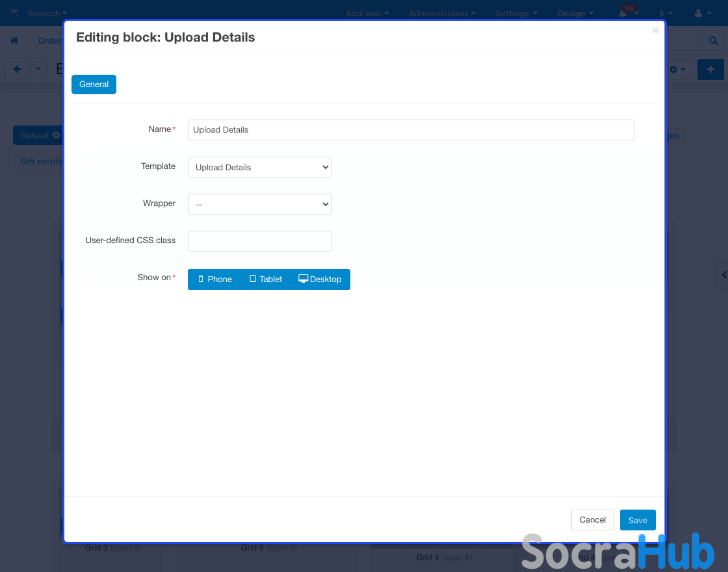Open the Template dropdown
The height and width of the screenshot is (572, 728).
pyautogui.click(x=259, y=167)
